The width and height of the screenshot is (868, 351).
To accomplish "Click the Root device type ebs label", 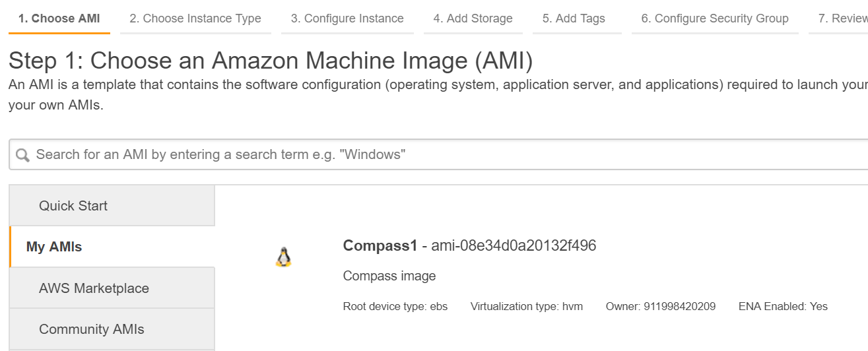I will point(395,306).
